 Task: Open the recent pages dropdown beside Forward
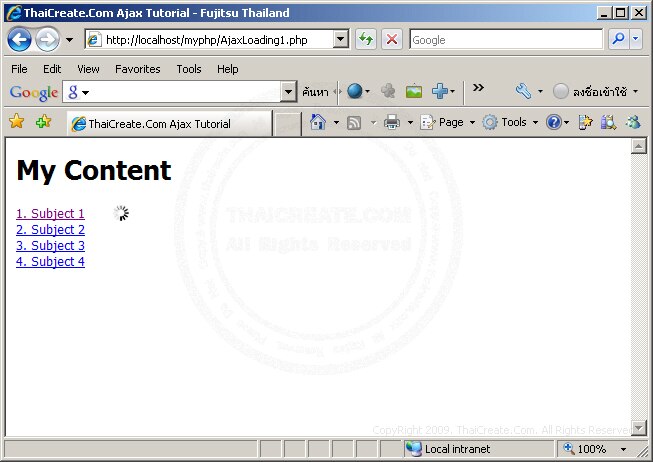[69, 40]
